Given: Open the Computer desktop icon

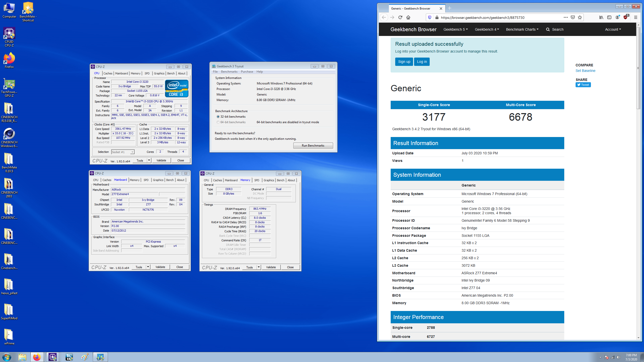Looking at the screenshot, I should point(9,10).
